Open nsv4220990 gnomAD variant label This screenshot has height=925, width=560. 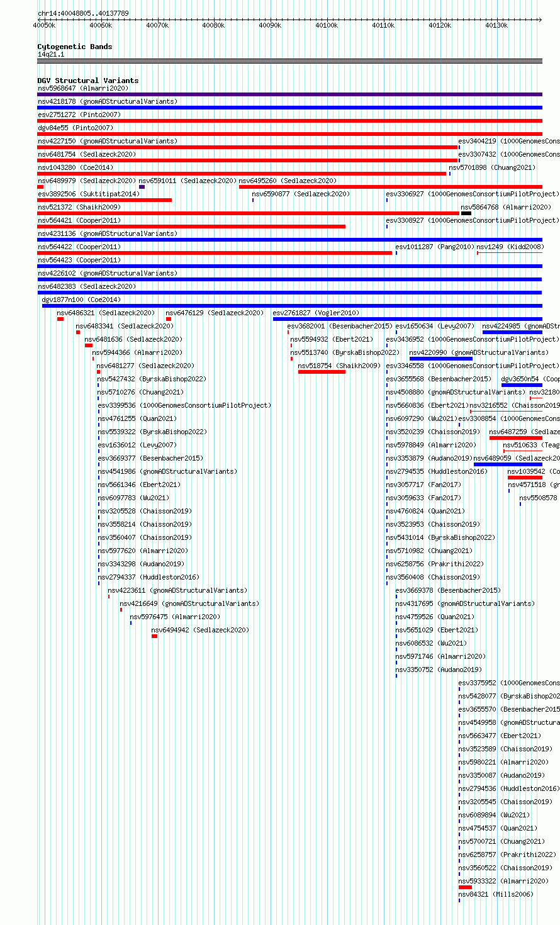(x=479, y=352)
